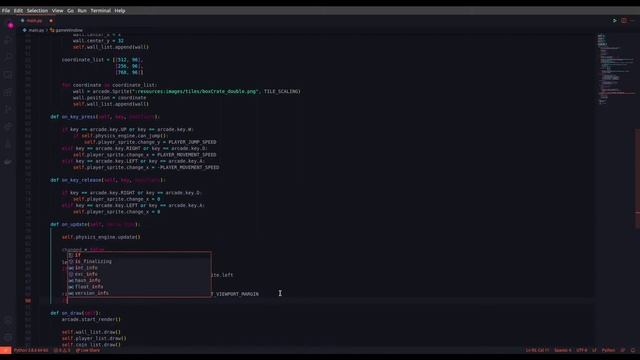Start Live Share session
The width and height of the screenshot is (640, 360).
[88, 350]
